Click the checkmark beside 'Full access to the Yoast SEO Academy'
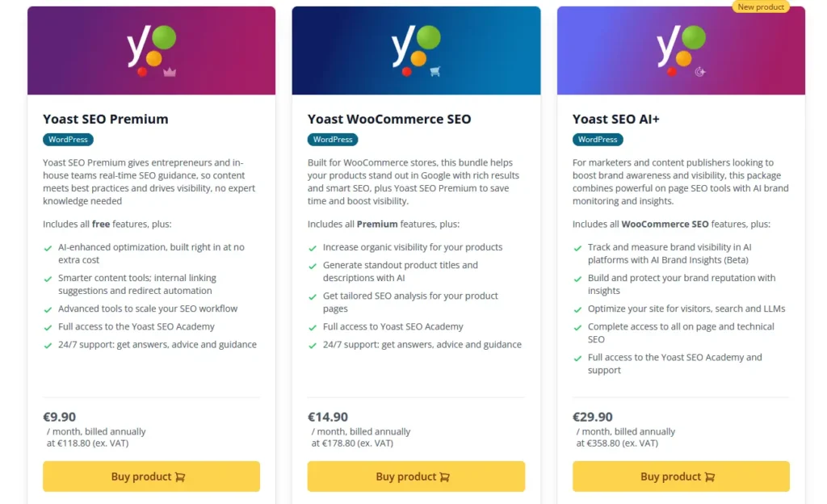This screenshot has height=504, width=827. pos(48,329)
